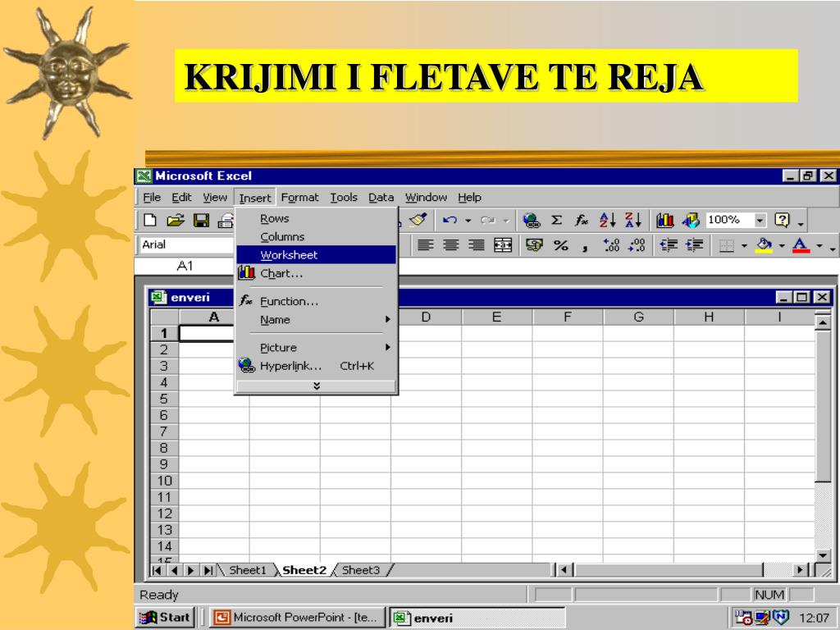The height and width of the screenshot is (630, 840).
Task: Choose Function... in the Insert menu
Action: [316, 301]
